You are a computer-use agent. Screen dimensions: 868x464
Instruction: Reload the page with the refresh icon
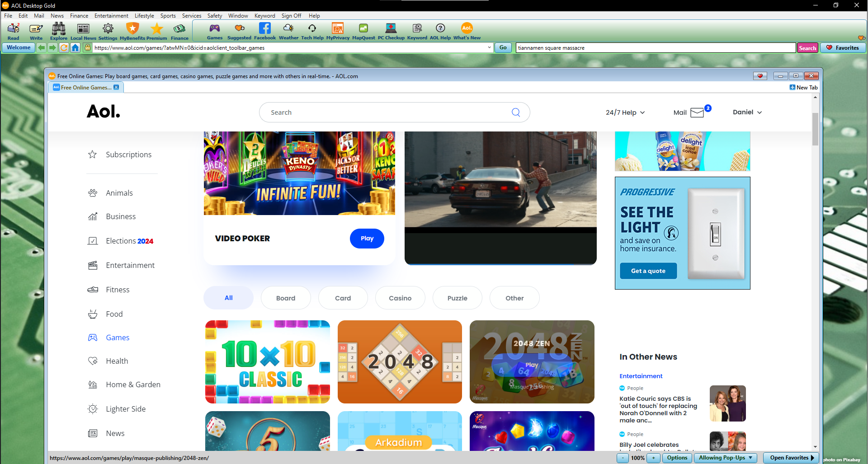click(x=64, y=48)
